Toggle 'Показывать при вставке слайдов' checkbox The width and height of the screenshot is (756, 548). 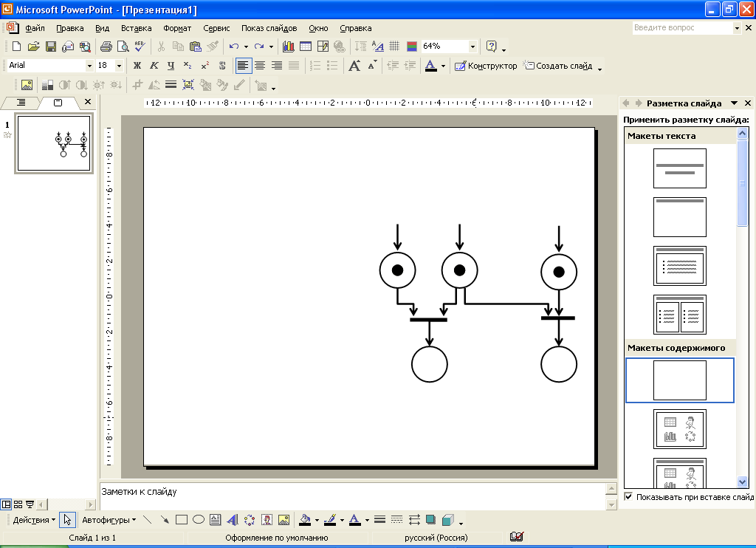(x=628, y=497)
